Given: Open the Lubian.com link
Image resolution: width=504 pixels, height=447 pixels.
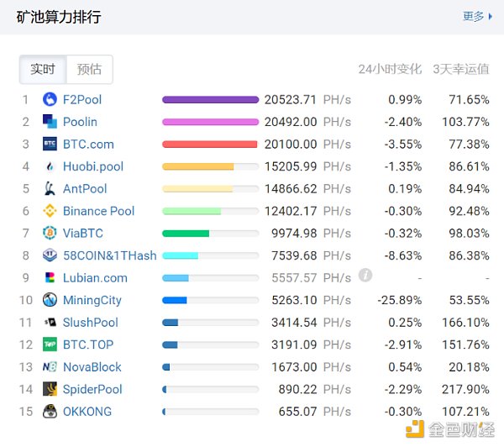Looking at the screenshot, I should click(x=95, y=278).
